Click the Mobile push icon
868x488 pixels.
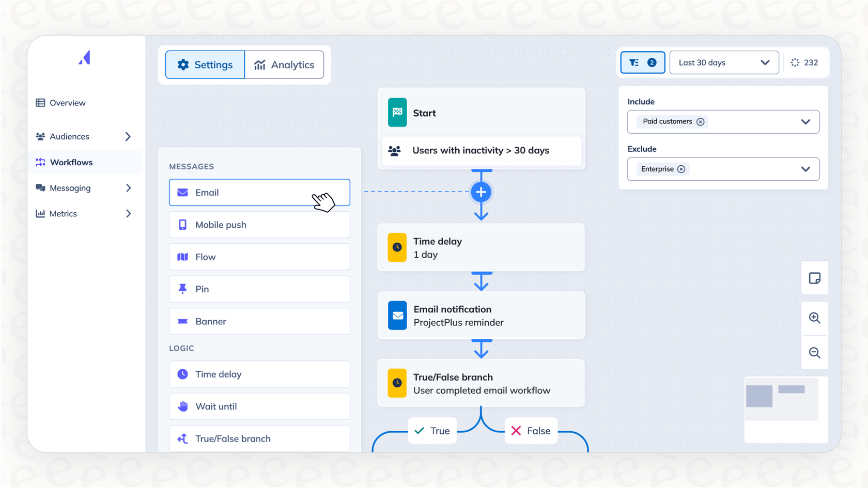click(x=182, y=224)
